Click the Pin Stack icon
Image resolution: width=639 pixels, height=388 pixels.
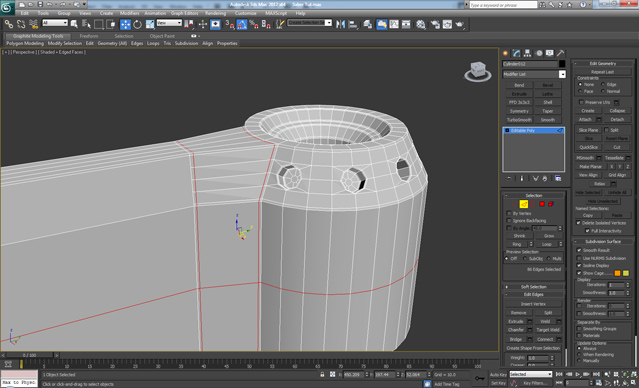click(x=509, y=179)
